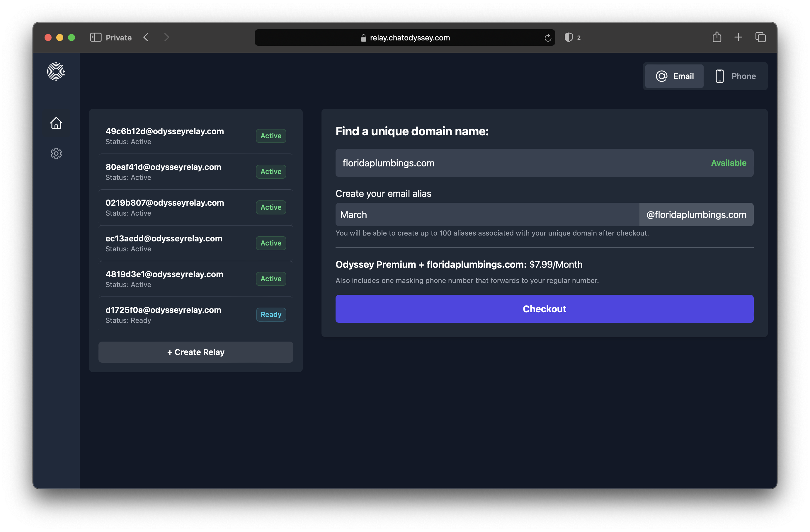Open a new tab with plus icon
The height and width of the screenshot is (532, 810).
pyautogui.click(x=738, y=37)
